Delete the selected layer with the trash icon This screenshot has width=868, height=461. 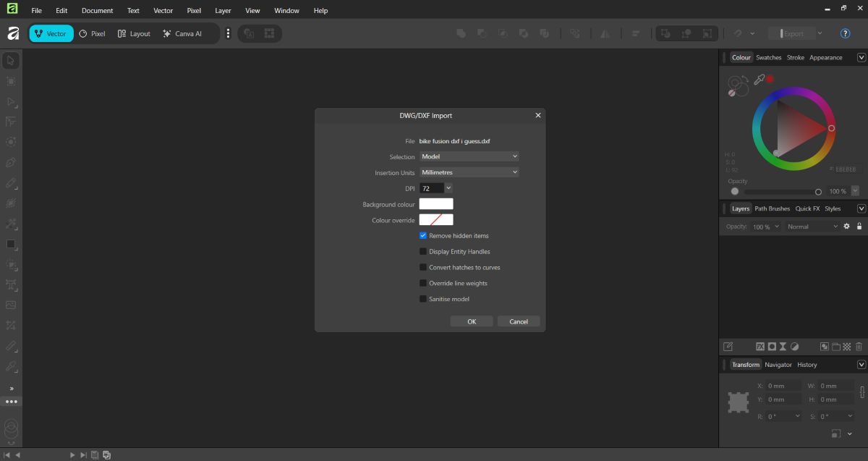pyautogui.click(x=858, y=347)
